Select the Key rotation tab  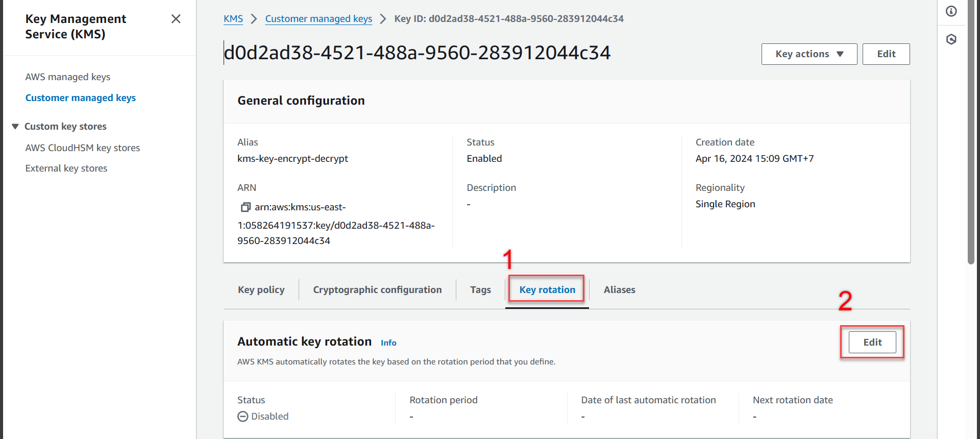coord(547,290)
